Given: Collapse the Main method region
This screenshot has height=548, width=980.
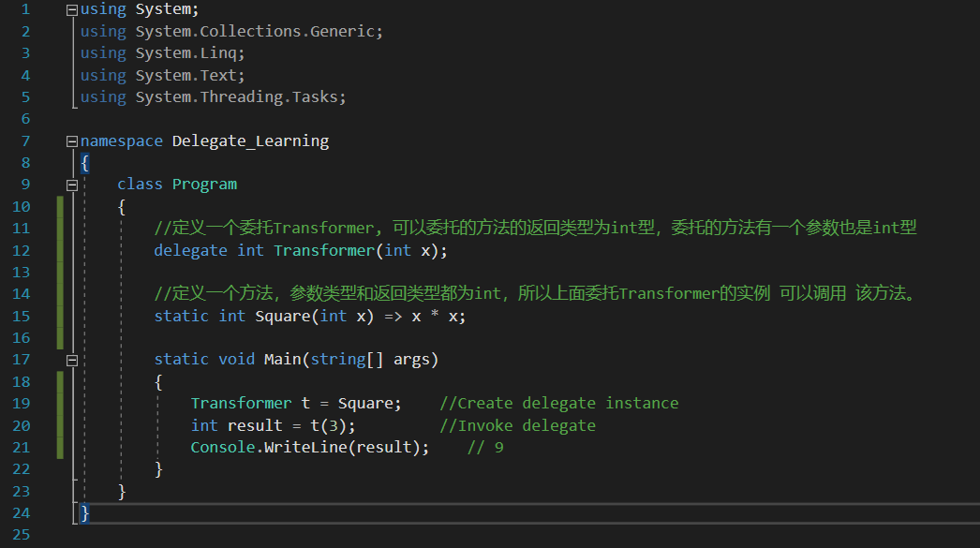Looking at the screenshot, I should click(x=72, y=360).
